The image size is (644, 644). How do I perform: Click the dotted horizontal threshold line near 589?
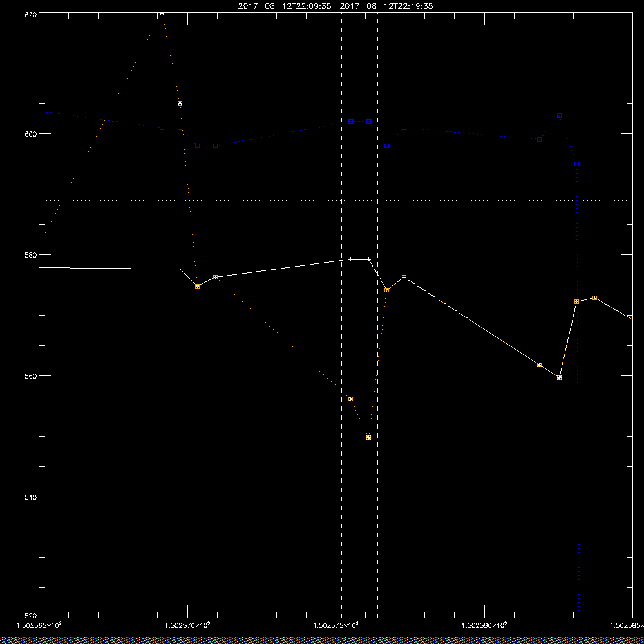[336, 201]
